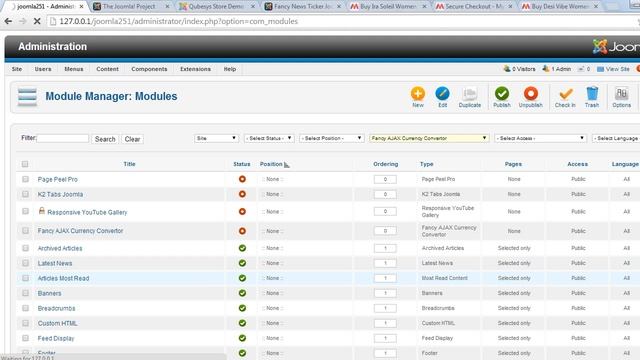Switch to The Joomla! Project browser tab

point(131,7)
